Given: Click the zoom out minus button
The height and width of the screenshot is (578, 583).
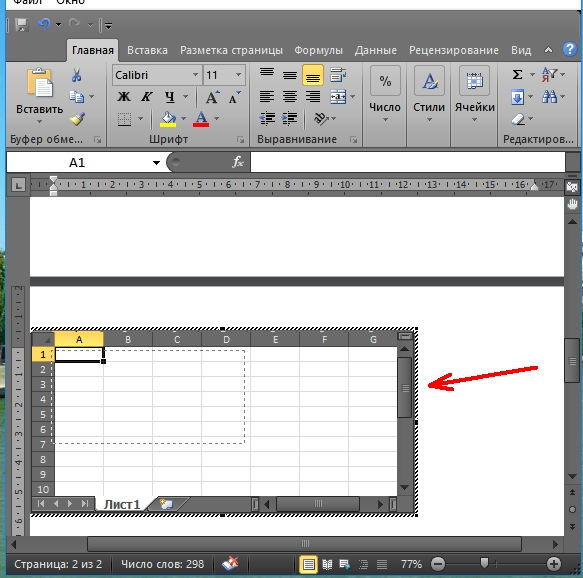Looking at the screenshot, I should (438, 564).
